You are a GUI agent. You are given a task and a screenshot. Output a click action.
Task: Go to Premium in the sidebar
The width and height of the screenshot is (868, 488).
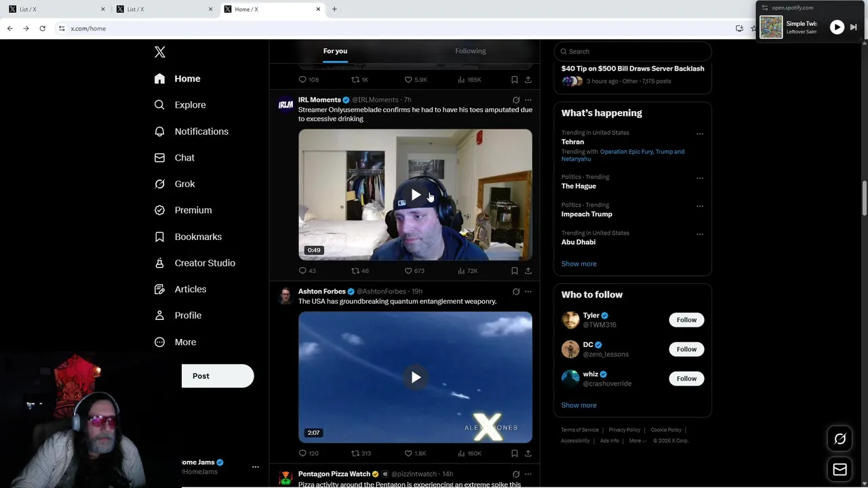pyautogui.click(x=183, y=210)
